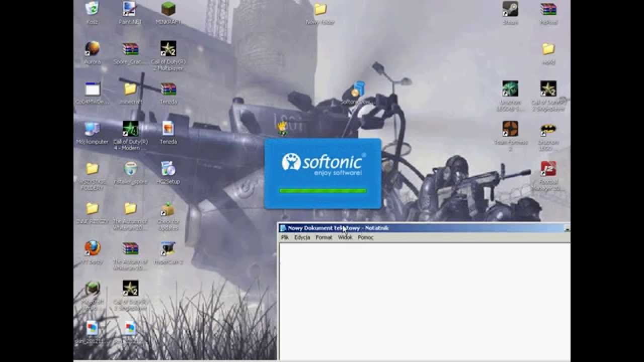The width and height of the screenshot is (644, 362).
Task: Open the Edycja menu in Notatnik
Action: click(x=302, y=237)
